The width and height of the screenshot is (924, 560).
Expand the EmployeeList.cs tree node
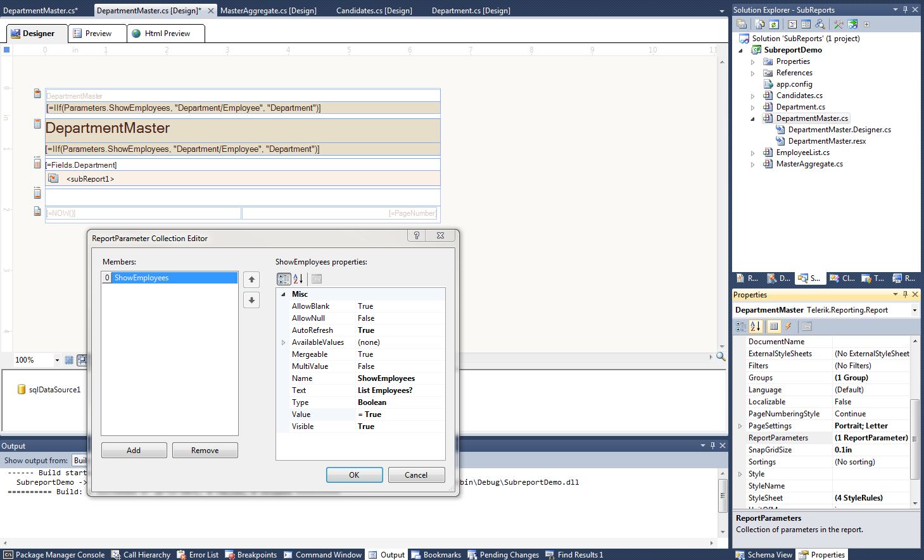pyautogui.click(x=752, y=152)
